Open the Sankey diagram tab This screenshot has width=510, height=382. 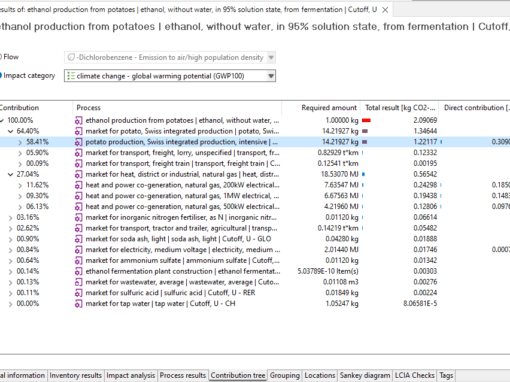click(x=365, y=375)
